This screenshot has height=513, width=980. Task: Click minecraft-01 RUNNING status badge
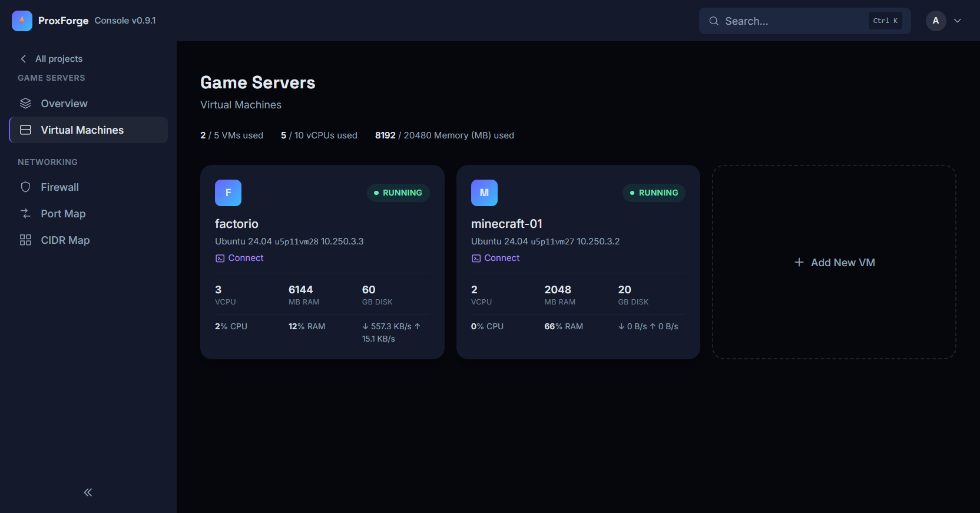654,193
